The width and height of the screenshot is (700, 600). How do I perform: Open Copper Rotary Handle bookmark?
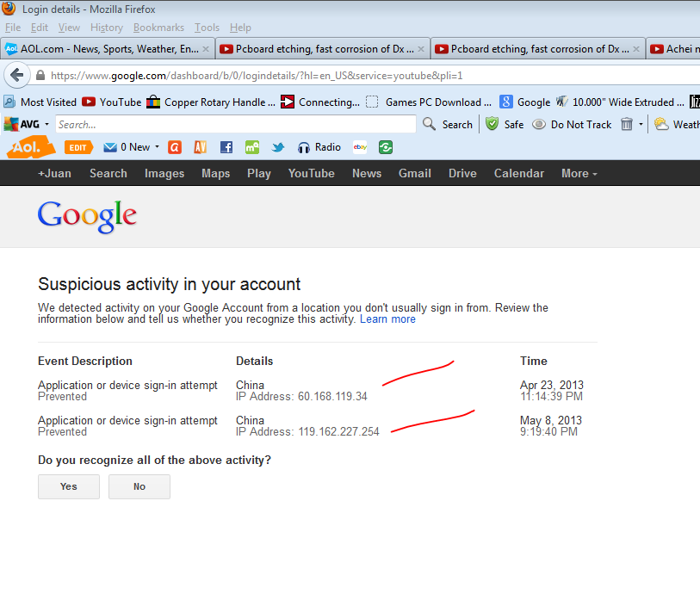(x=211, y=102)
